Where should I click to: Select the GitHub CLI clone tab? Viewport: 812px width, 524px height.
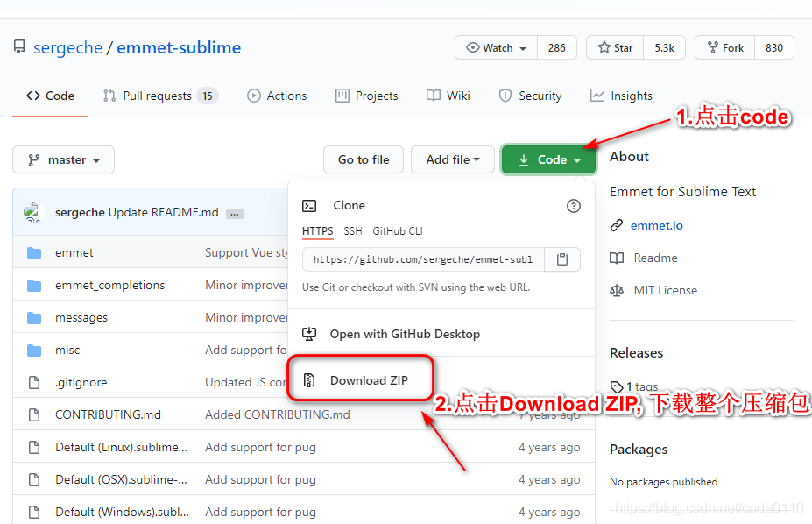(398, 231)
